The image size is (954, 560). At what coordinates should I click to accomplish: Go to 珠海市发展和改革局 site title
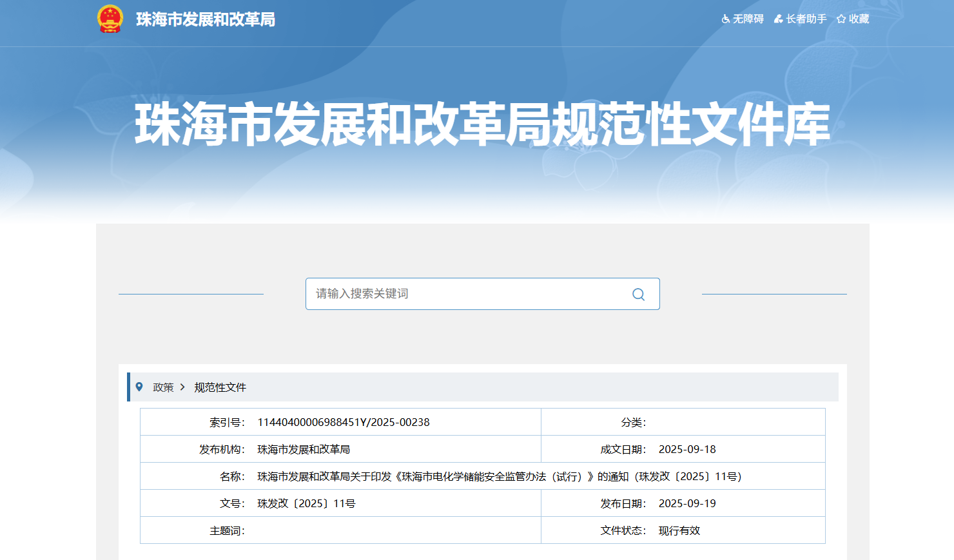[x=206, y=19]
